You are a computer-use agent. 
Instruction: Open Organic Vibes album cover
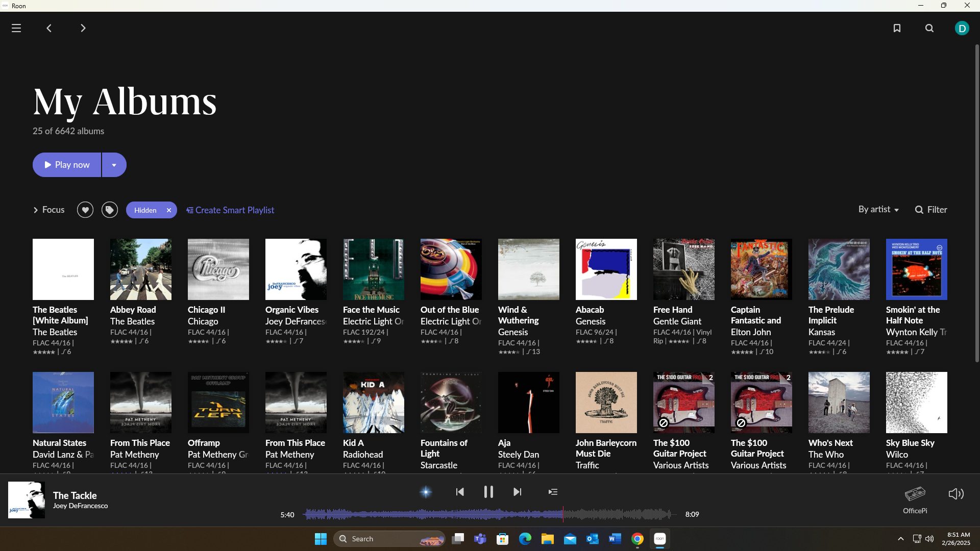point(296,269)
